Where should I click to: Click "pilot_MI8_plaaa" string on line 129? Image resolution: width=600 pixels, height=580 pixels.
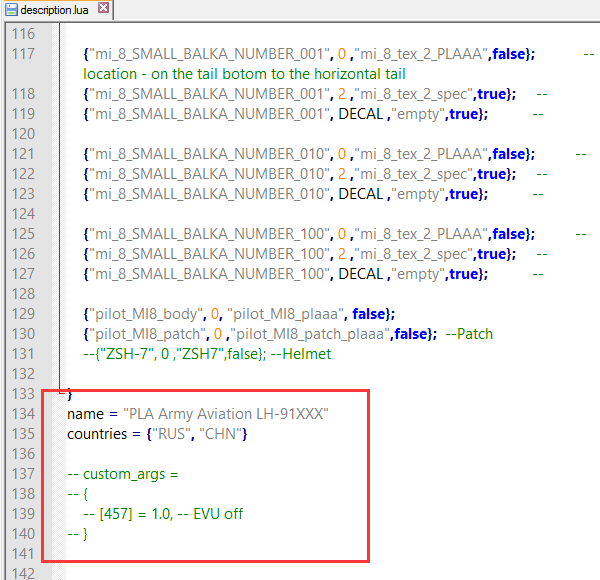pyautogui.click(x=285, y=314)
